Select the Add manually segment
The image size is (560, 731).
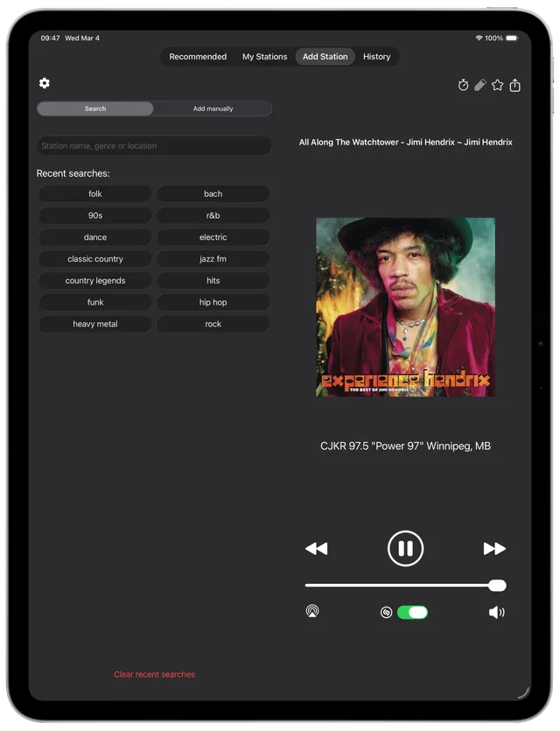[x=213, y=109]
